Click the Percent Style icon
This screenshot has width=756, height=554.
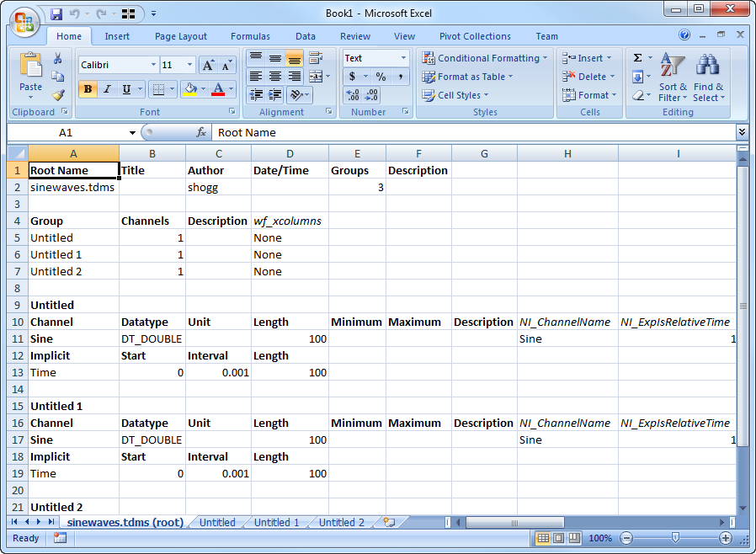[381, 77]
